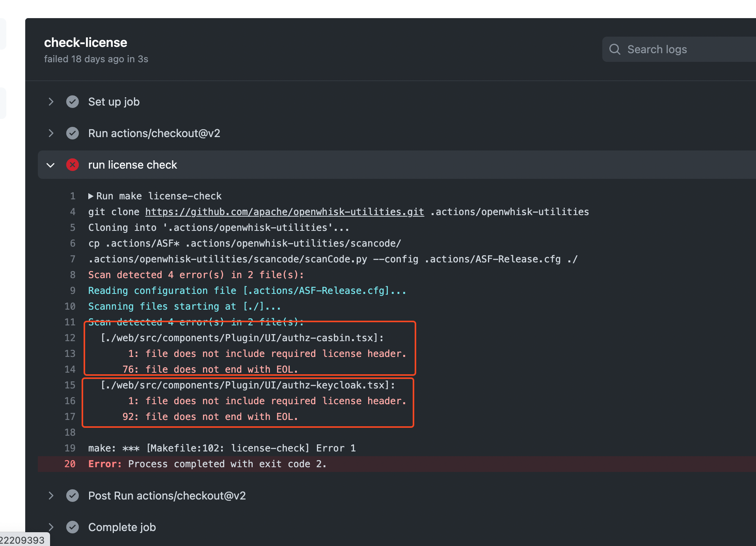Click the 'Reading configuration file' log line
Viewport: 756px width, 546px height.
[x=247, y=291]
